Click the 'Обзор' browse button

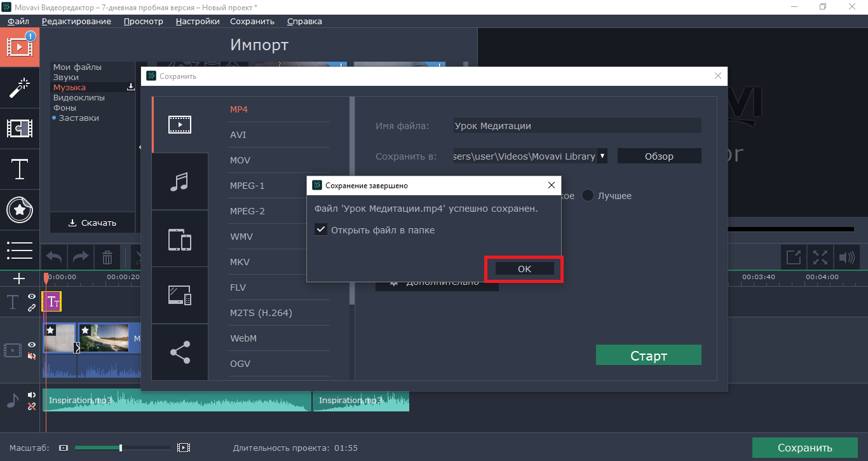[659, 156]
